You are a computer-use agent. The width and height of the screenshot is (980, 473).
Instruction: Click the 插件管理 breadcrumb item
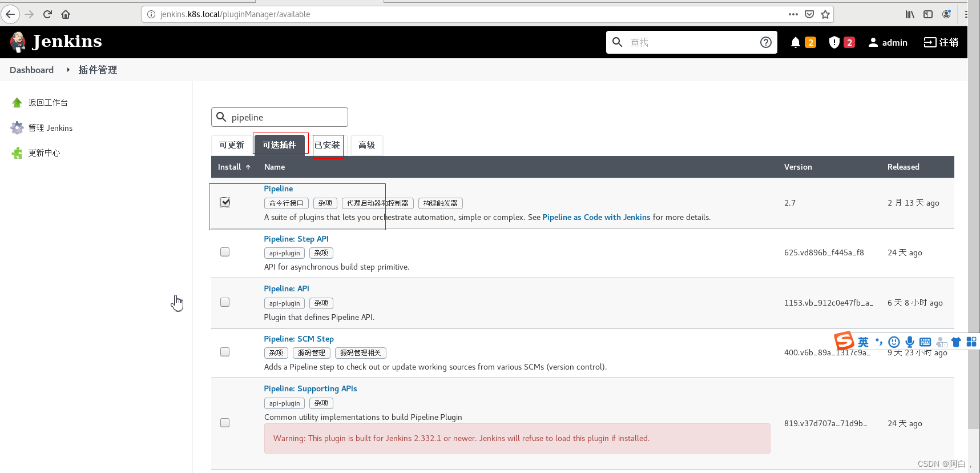click(x=98, y=70)
